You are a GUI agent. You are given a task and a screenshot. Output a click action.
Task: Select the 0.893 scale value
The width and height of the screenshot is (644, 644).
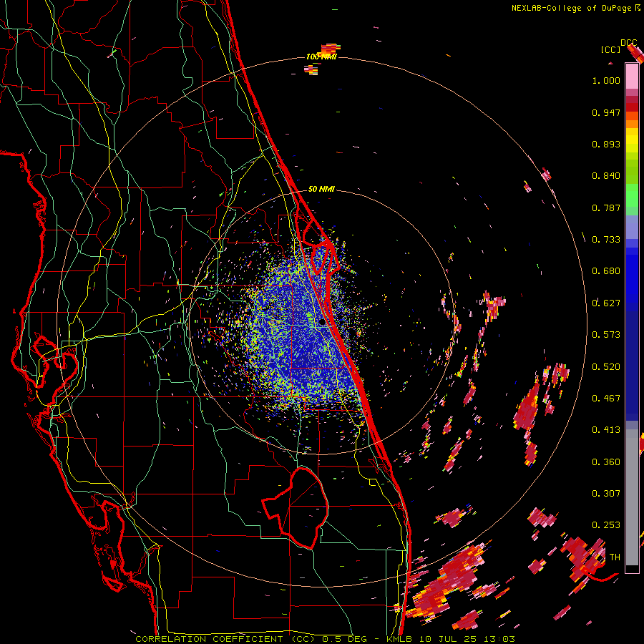606,144
